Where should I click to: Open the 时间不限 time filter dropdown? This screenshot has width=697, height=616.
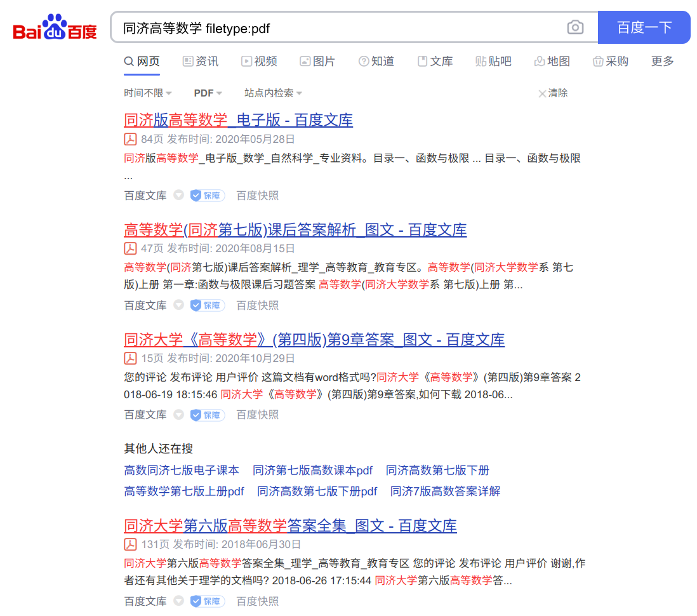tap(147, 93)
